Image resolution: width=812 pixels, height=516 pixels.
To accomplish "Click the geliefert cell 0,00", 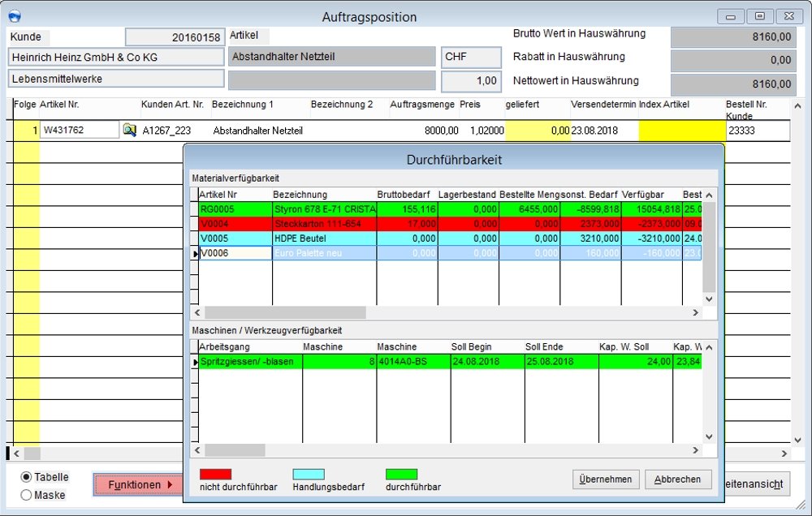I will tap(538, 131).
